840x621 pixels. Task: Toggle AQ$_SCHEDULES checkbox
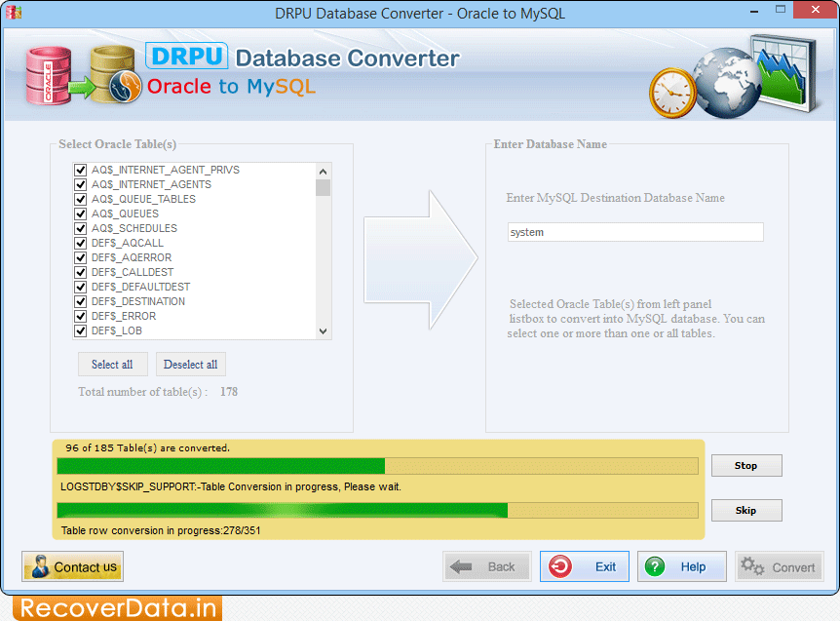(80, 228)
